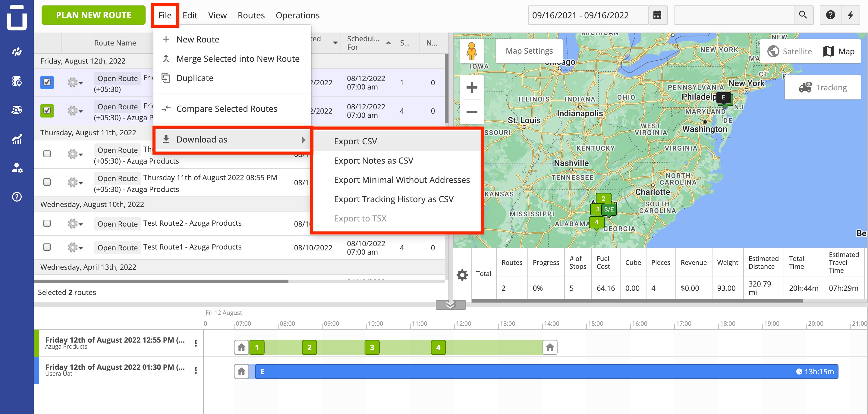
Task: Select Compare Selected Routes
Action: click(x=232, y=108)
